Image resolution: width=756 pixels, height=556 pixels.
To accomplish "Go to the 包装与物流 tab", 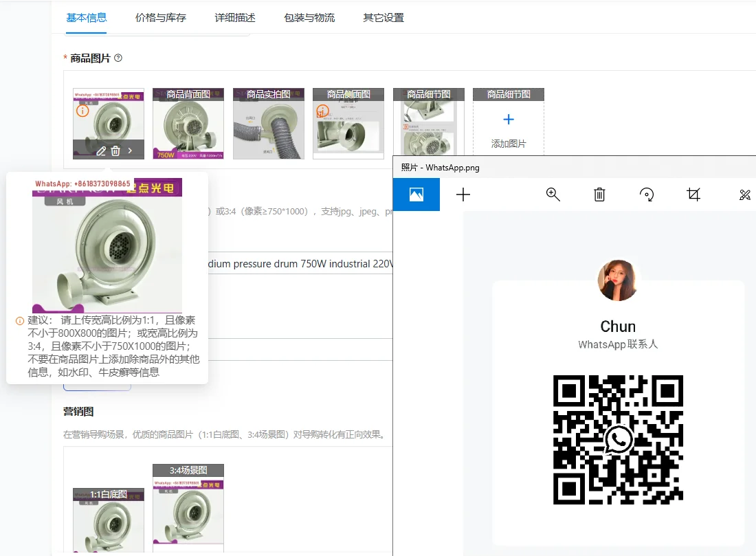I will click(x=309, y=18).
